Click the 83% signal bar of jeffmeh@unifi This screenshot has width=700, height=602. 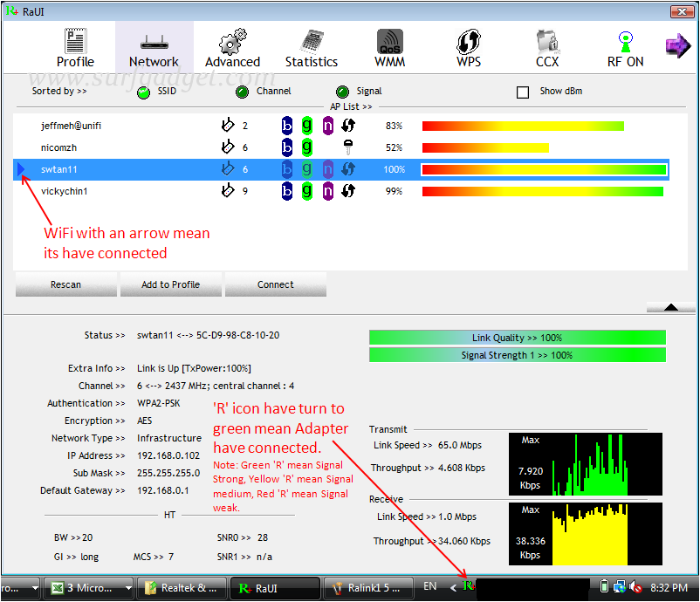coord(523,126)
